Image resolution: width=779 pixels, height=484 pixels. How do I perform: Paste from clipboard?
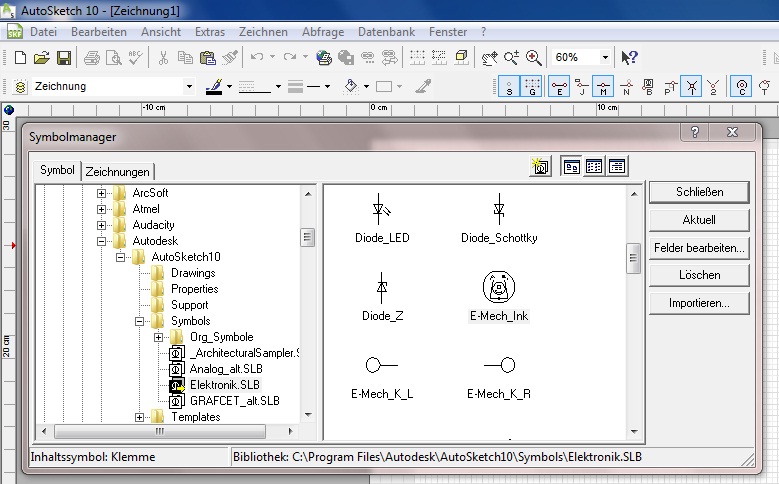(207, 58)
